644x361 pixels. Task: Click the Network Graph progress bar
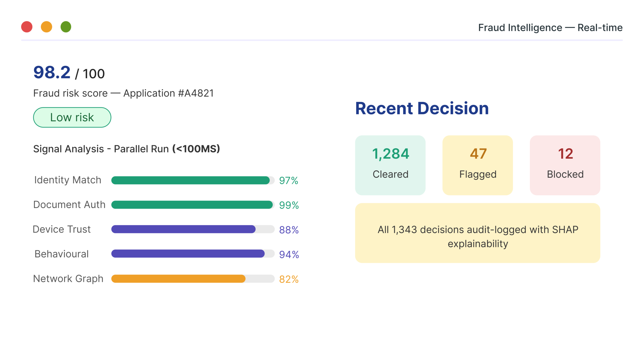(193, 279)
